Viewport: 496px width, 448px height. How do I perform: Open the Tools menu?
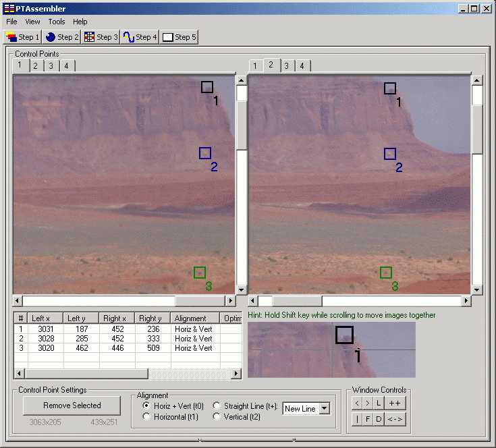pyautogui.click(x=57, y=22)
